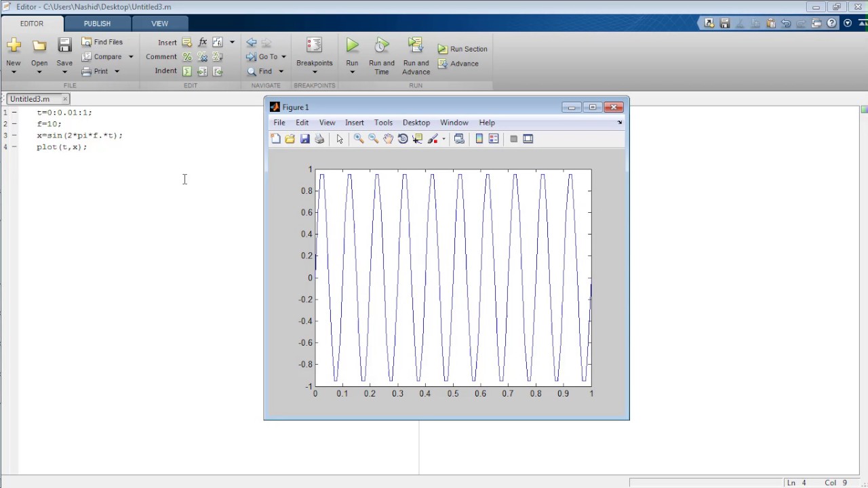Toggle the Zoom In tool in Figure 1

tap(358, 139)
